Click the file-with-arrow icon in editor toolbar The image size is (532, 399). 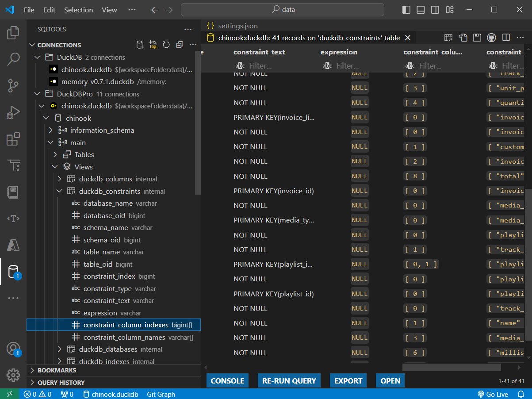(x=463, y=38)
